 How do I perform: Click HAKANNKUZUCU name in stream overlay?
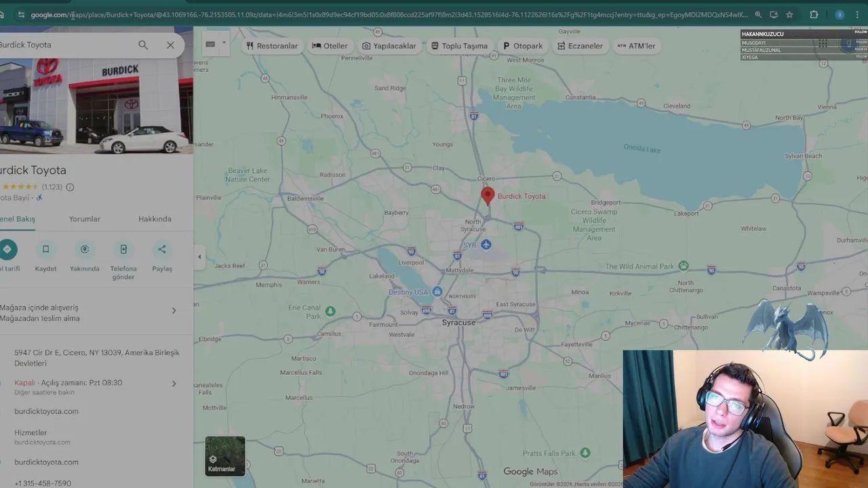(x=763, y=34)
